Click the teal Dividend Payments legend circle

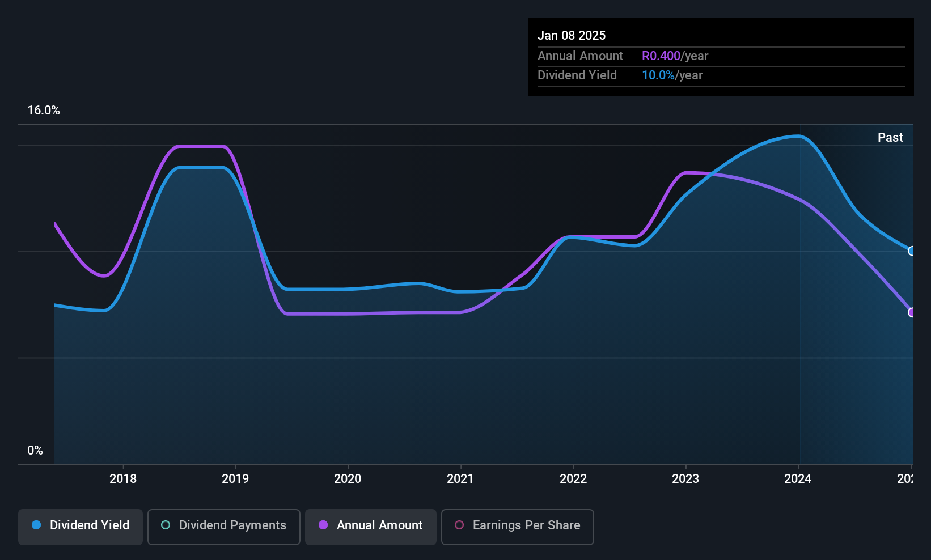166,525
